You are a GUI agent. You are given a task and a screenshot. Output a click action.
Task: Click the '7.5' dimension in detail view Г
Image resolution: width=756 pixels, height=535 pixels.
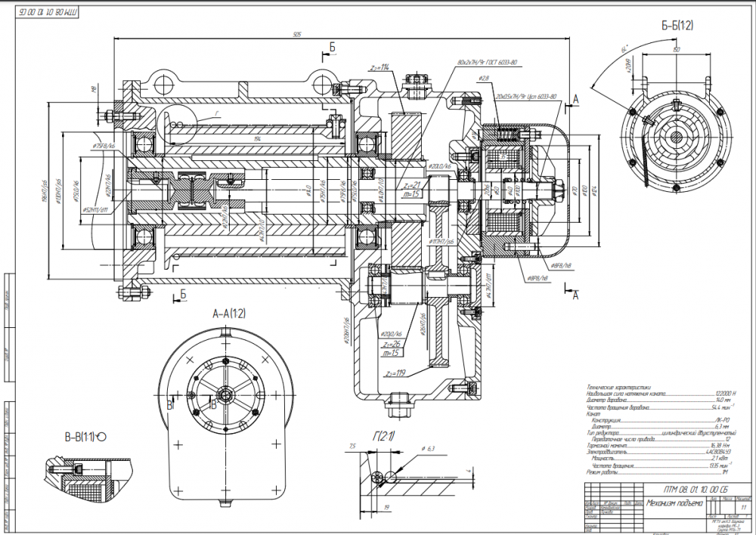[x=352, y=447]
